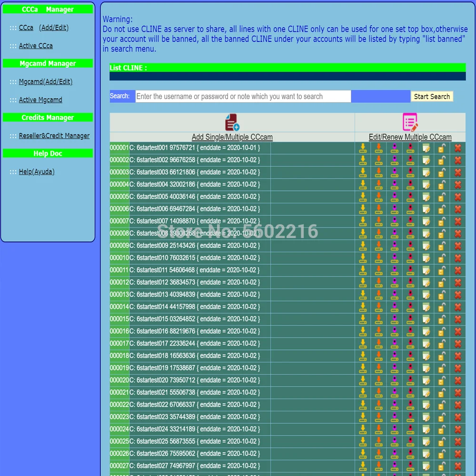The height and width of the screenshot is (476, 476).
Task: Click row number 000020
Action: (x=119, y=380)
